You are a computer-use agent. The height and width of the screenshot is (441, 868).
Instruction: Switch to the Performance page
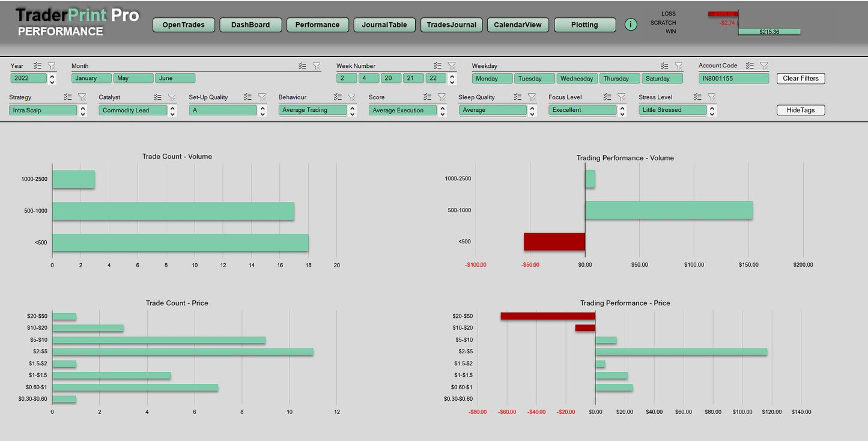(x=317, y=25)
